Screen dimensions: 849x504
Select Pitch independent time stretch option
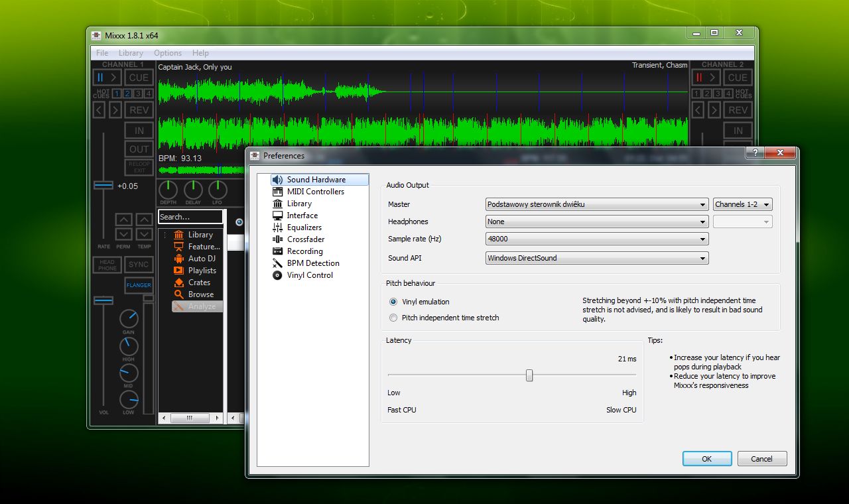444,318
